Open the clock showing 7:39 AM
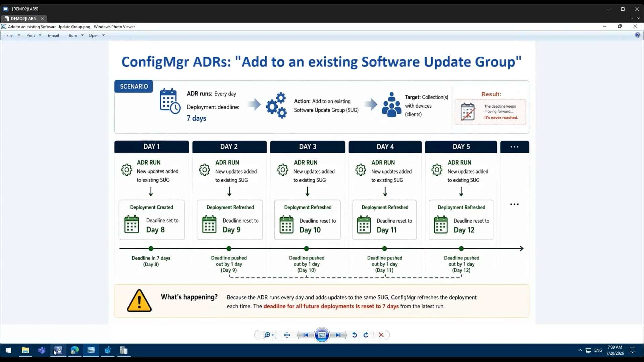 615,350
